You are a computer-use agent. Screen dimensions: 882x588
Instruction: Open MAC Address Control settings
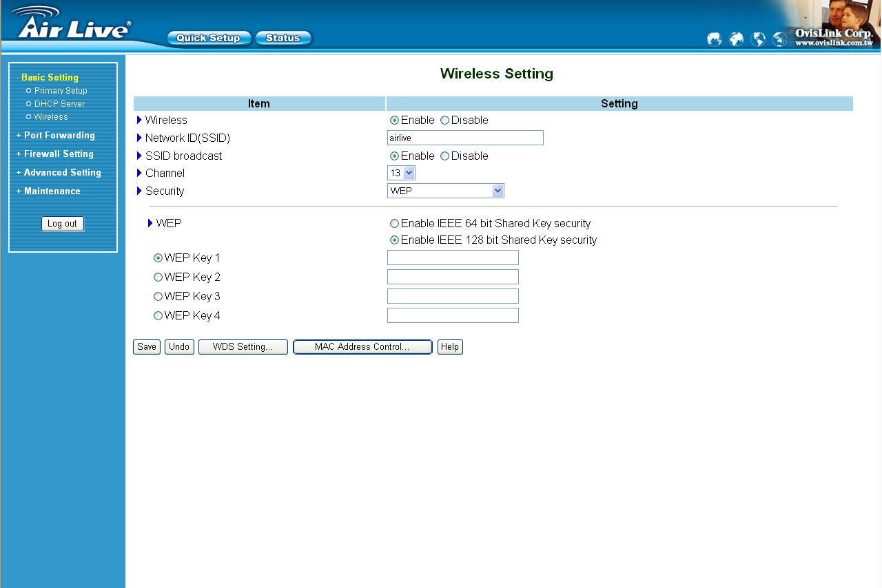click(362, 347)
